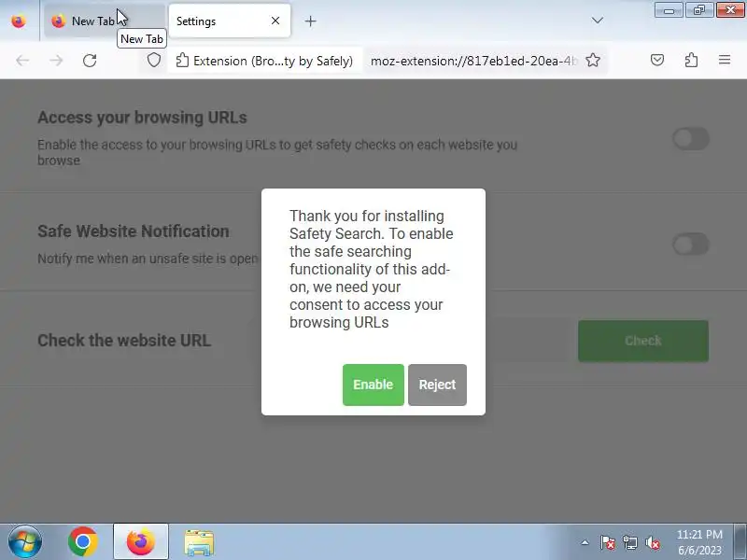The width and height of the screenshot is (747, 560).
Task: Focus the moz-extension URL address field
Action: [x=473, y=61]
